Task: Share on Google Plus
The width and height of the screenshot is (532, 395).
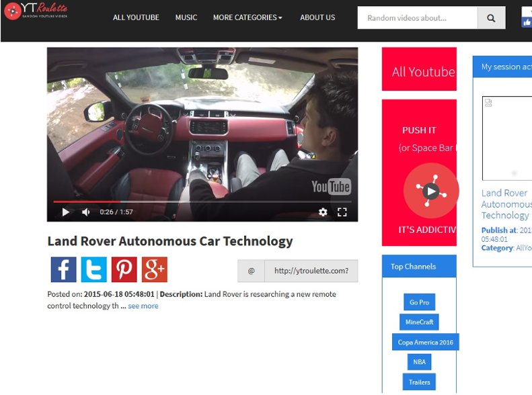Action: (x=155, y=269)
